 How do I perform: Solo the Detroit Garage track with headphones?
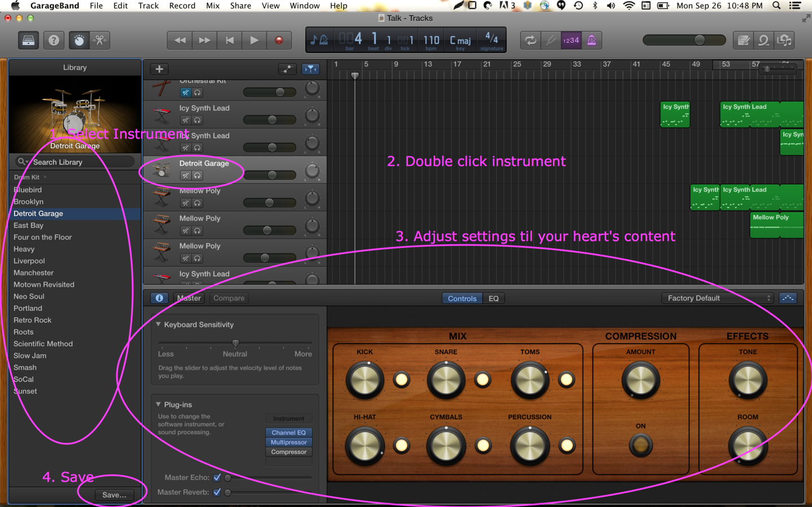coord(197,176)
